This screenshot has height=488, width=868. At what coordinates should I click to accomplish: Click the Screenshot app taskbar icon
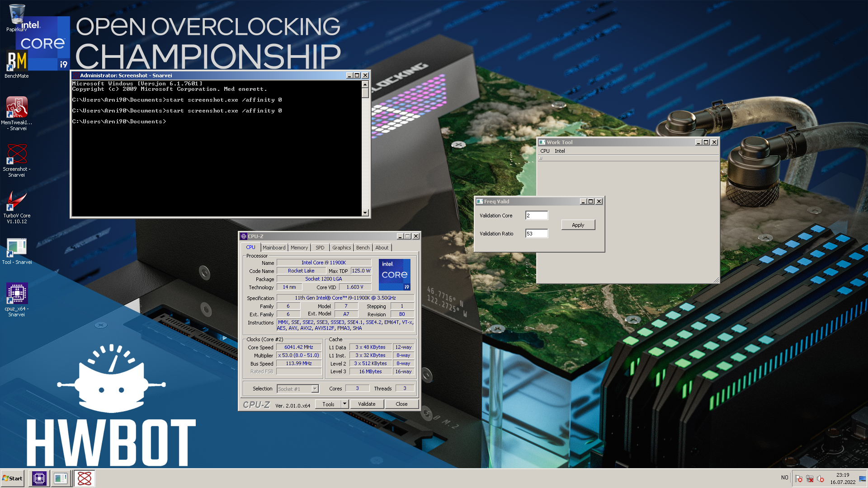(85, 478)
